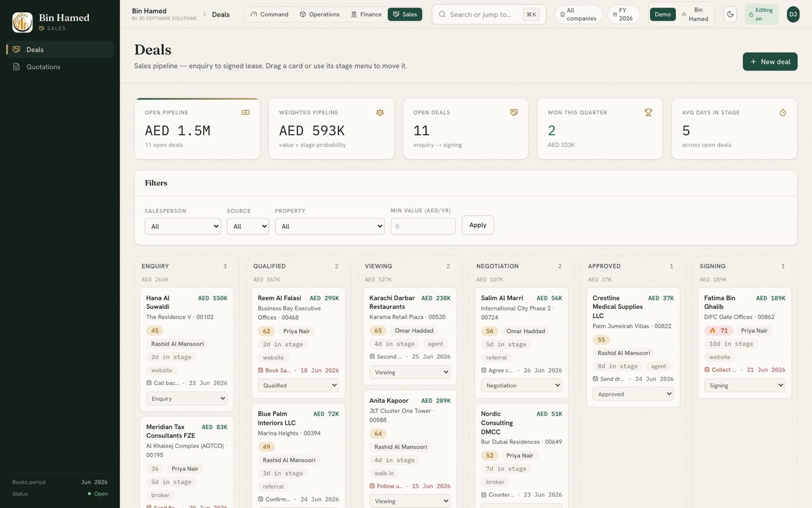The width and height of the screenshot is (812, 508).
Task: Click the Weighted Pipeline scales icon
Action: (380, 113)
